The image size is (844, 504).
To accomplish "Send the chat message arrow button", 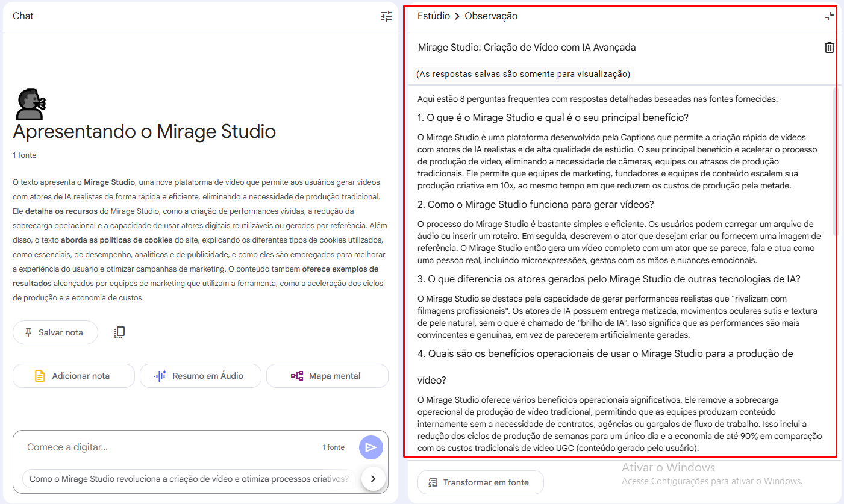I will point(371,447).
